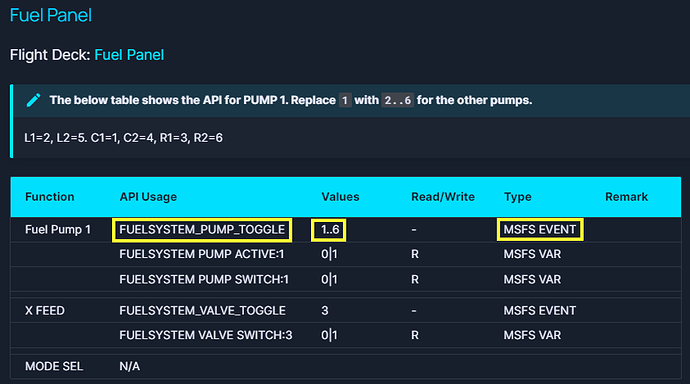
Task: Select the Remark column header
Action: click(x=626, y=197)
